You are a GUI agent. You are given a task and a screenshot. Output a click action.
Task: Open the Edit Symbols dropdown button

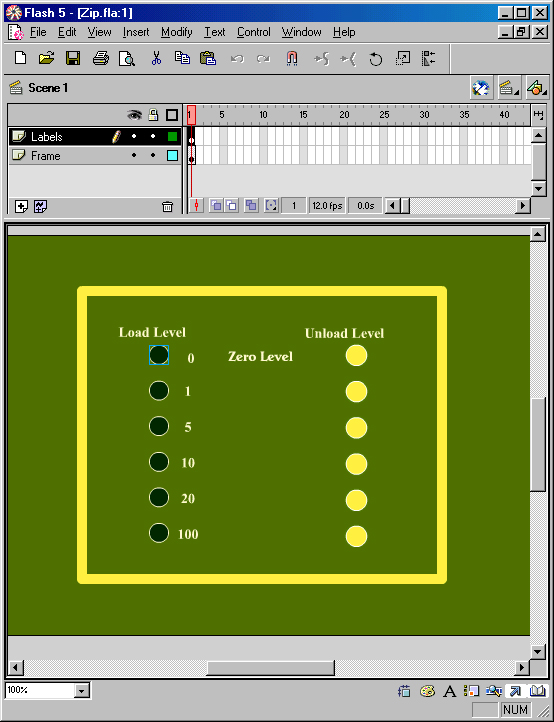(x=536, y=88)
